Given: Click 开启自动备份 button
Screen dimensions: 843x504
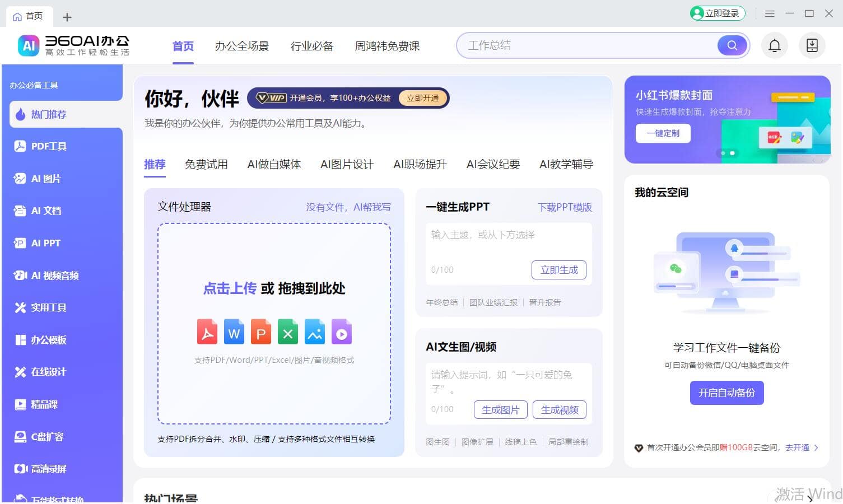Looking at the screenshot, I should click(727, 393).
